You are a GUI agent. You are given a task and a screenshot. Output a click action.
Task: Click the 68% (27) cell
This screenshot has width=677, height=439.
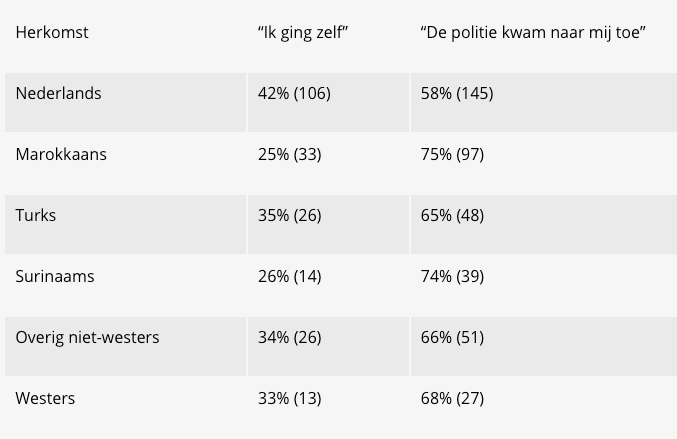point(452,398)
